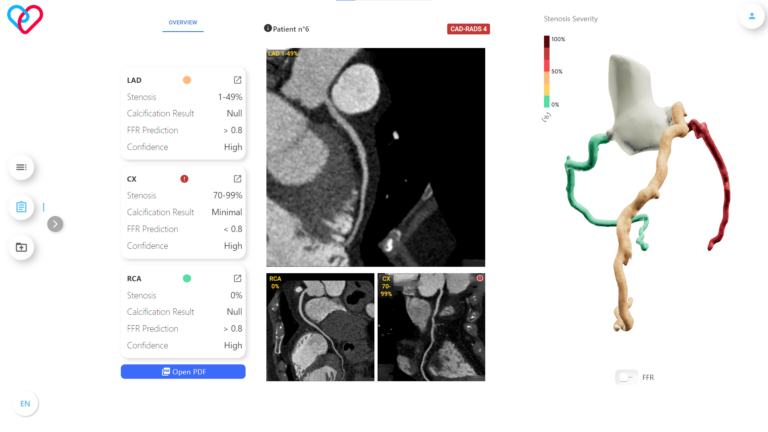Open LAD details via external-link icon
Image resolution: width=768 pixels, height=432 pixels.
(x=238, y=80)
